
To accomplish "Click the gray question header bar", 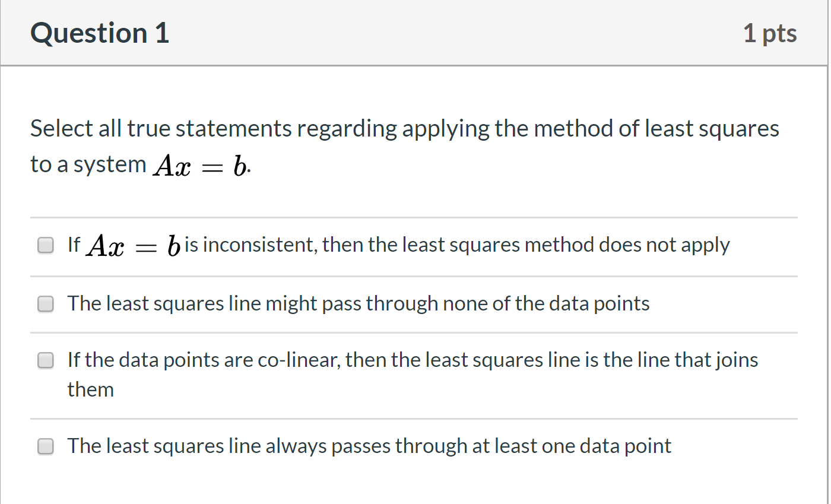I will tap(415, 33).
